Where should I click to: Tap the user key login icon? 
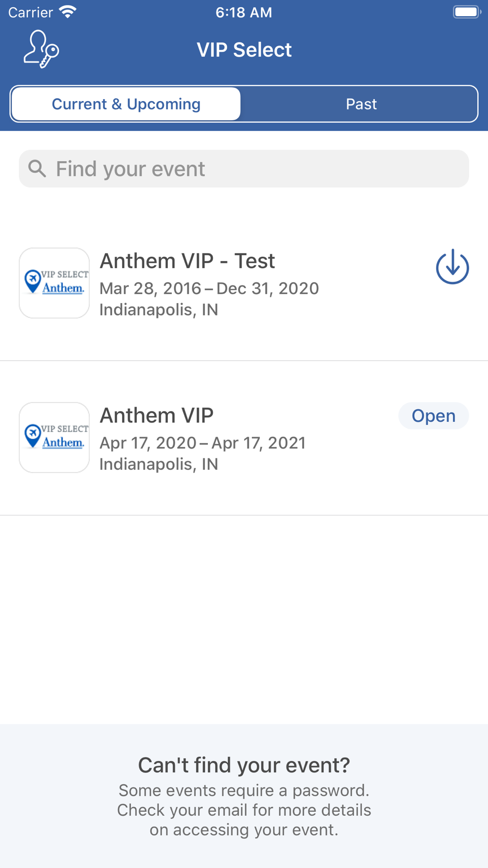pyautogui.click(x=41, y=49)
